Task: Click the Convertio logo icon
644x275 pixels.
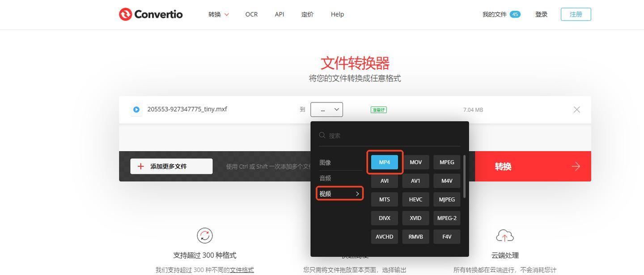Action: tap(126, 14)
